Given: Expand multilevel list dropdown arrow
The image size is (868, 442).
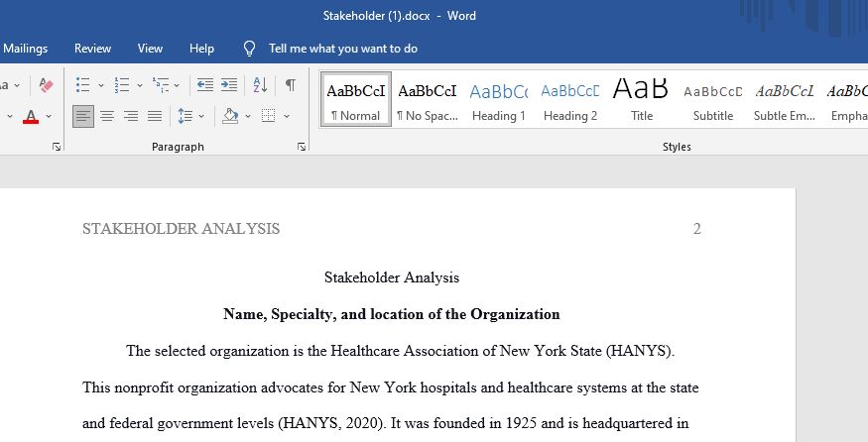Looking at the screenshot, I should 177,85.
